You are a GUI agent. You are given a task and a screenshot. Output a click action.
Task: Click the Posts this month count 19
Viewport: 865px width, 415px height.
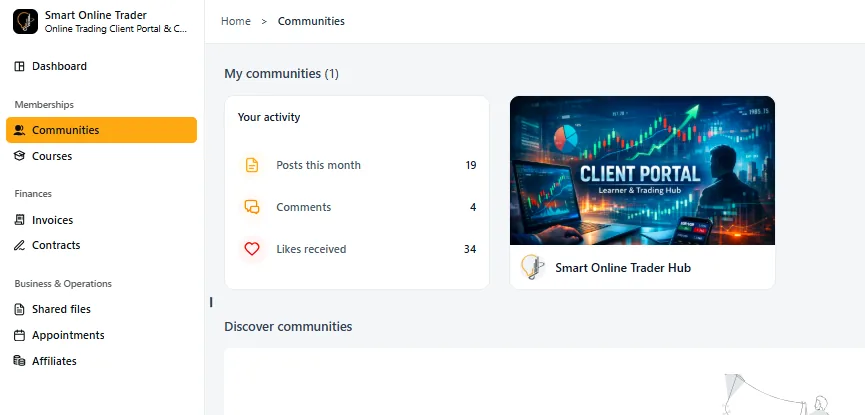click(471, 165)
